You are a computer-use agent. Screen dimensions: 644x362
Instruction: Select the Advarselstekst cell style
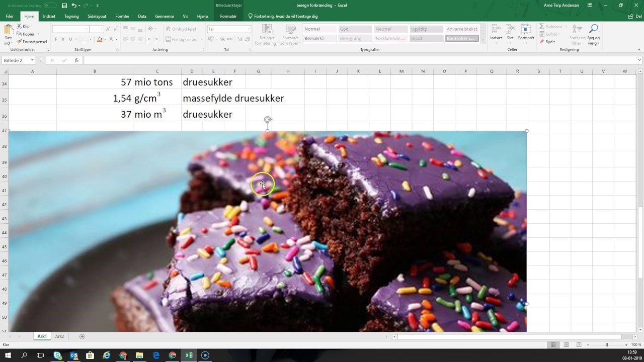[462, 29]
